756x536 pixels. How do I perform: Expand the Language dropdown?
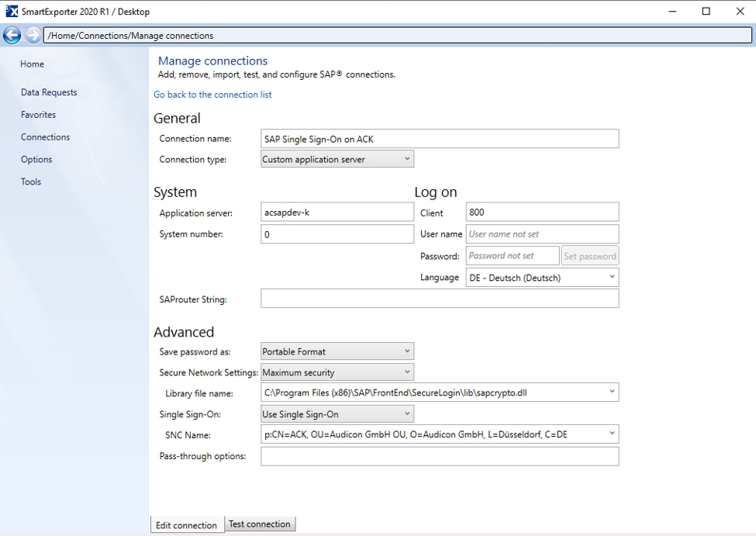542,277
